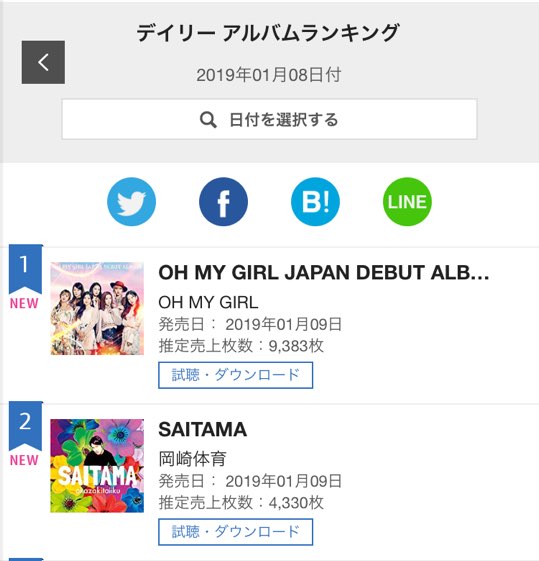Screen dimensions: 539x561
Task: Click the rank 1 blue ribbon badge
Action: [25, 269]
